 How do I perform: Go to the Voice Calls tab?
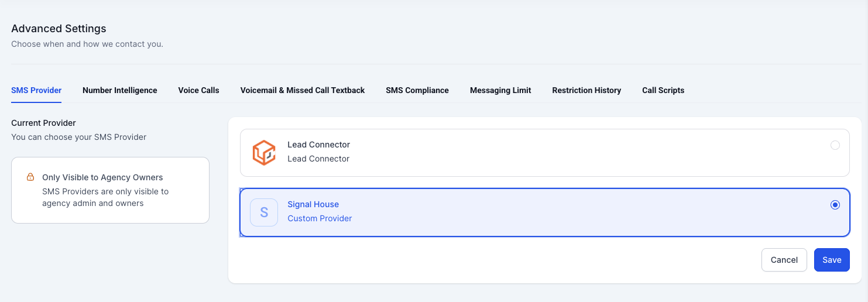pos(199,90)
